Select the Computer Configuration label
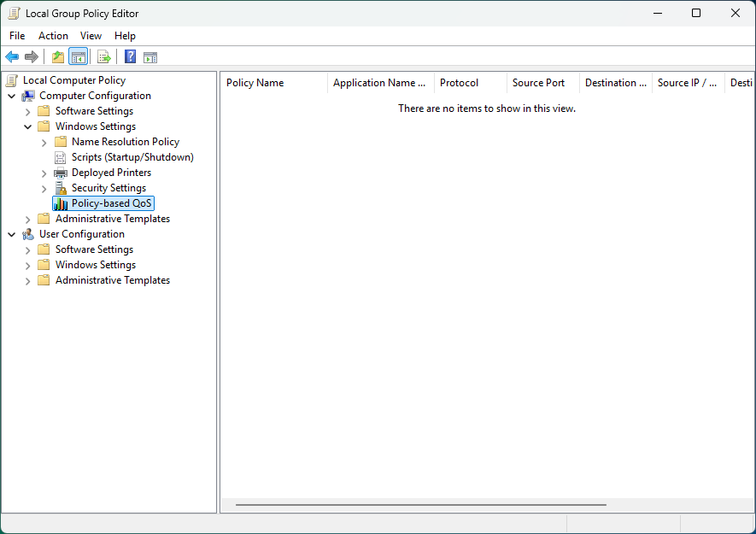Screen dimensions: 756x534 pos(95,96)
